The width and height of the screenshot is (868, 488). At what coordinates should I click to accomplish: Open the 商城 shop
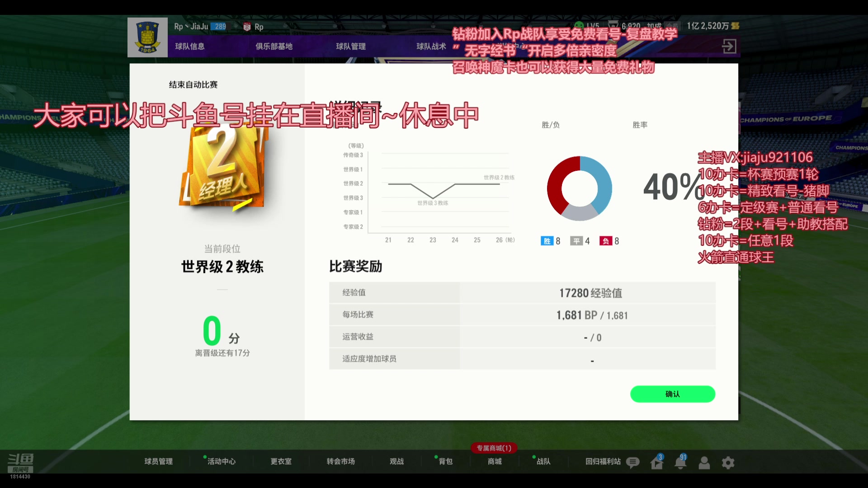(495, 461)
